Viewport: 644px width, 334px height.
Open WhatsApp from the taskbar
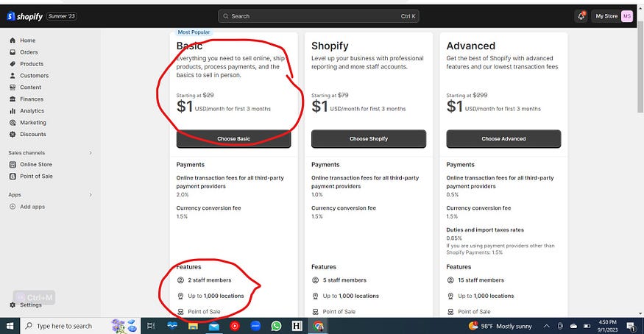(x=277, y=326)
